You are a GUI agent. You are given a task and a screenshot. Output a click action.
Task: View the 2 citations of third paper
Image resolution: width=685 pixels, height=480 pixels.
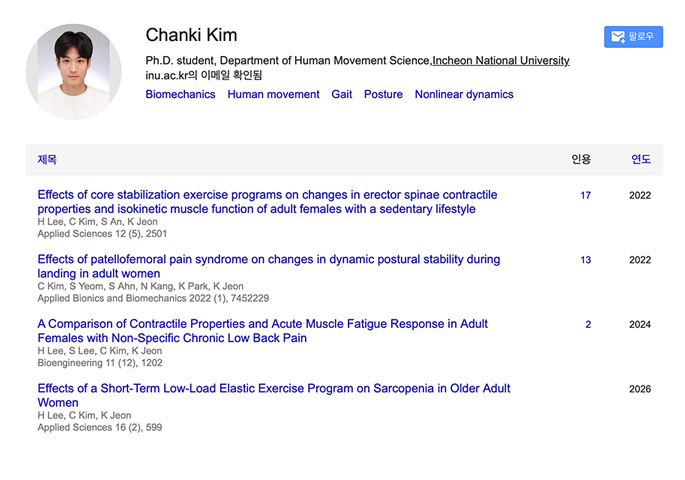point(588,324)
